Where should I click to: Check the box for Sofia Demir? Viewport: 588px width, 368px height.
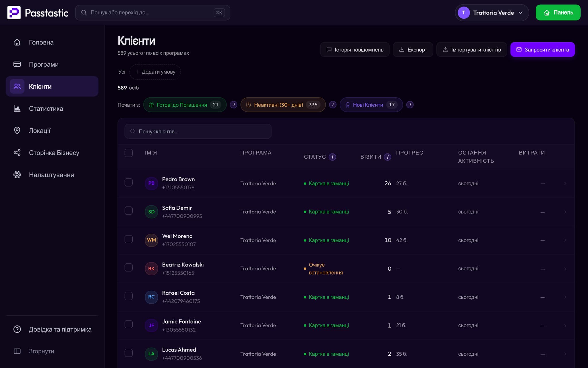(x=129, y=211)
